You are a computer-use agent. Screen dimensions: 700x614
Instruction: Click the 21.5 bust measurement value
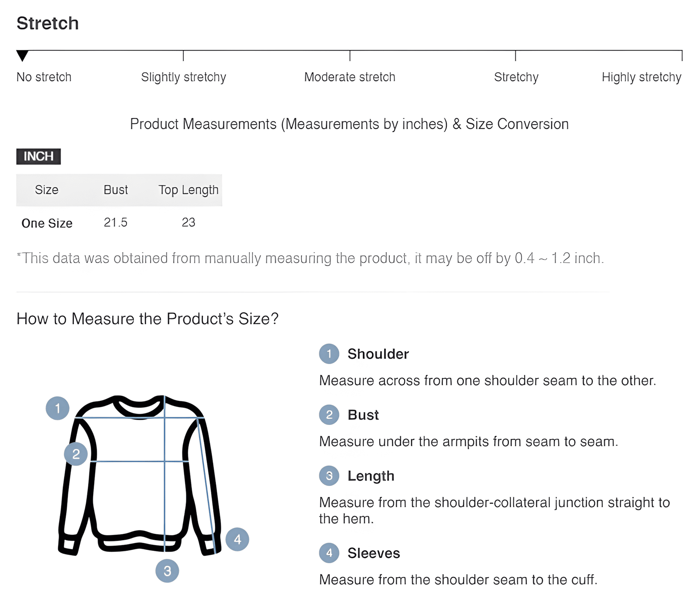[115, 222]
